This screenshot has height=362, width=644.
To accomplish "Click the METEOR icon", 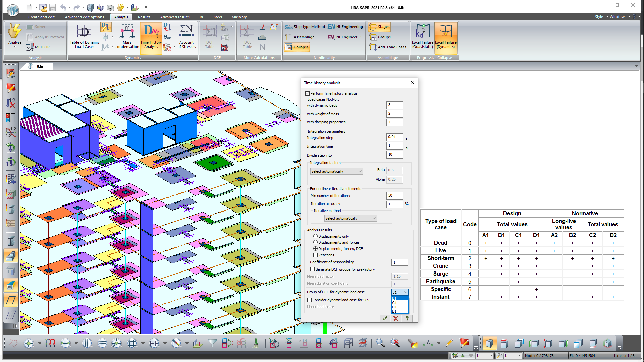I will pyautogui.click(x=30, y=47).
